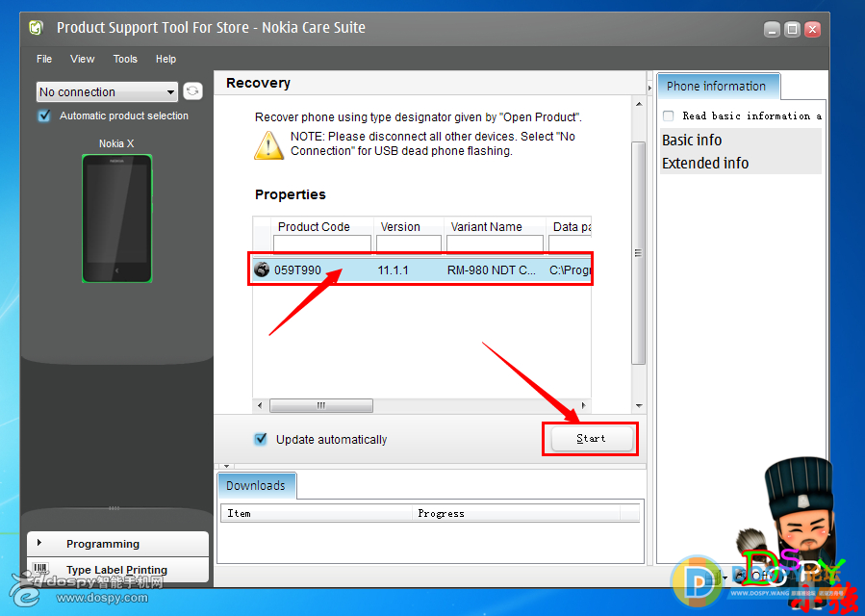This screenshot has height=616, width=865.
Task: Click the globe icon in the 059T990 row
Action: point(262,269)
